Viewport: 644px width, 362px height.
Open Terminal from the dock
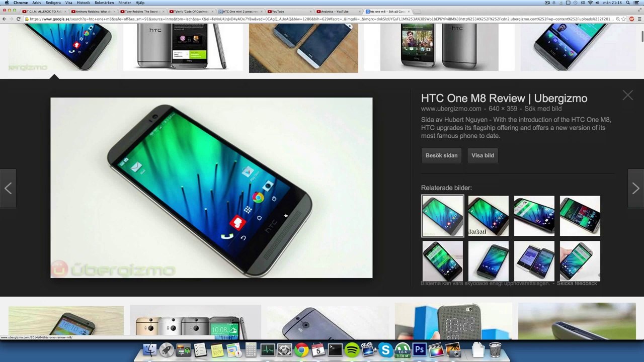(335, 349)
